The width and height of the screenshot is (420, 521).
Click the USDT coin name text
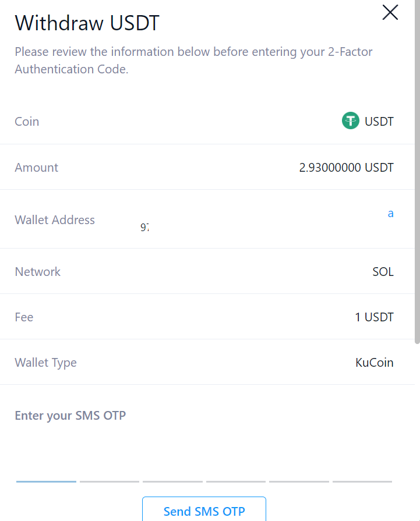click(x=379, y=122)
